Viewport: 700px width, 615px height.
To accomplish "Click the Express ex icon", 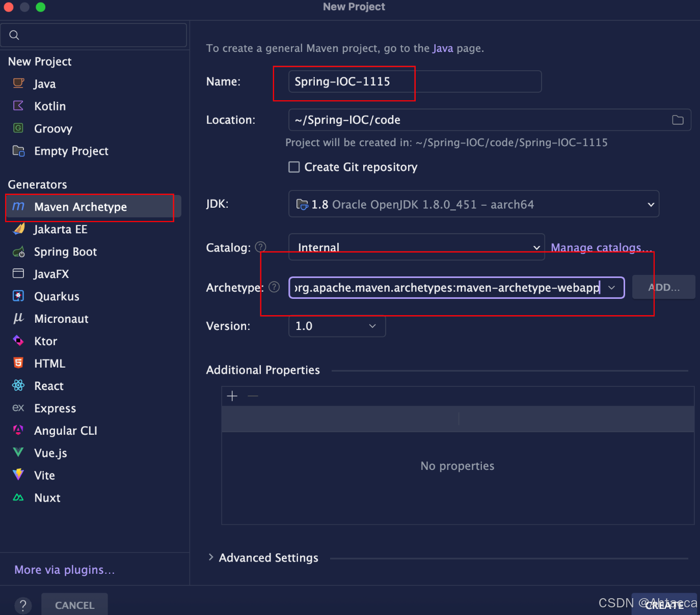I will 18,408.
